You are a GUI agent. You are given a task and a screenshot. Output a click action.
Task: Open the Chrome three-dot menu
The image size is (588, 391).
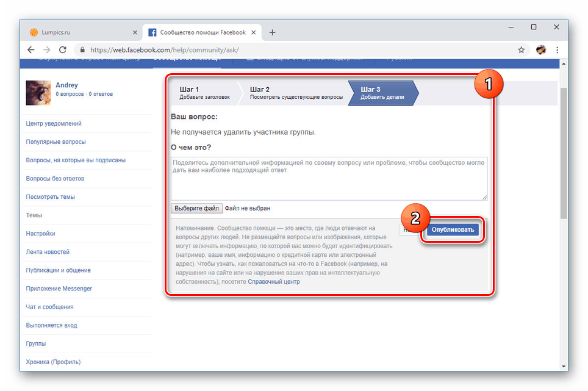click(558, 50)
